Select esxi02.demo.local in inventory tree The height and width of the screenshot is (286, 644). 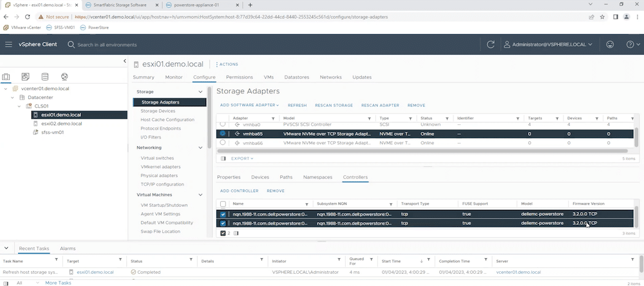61,124
